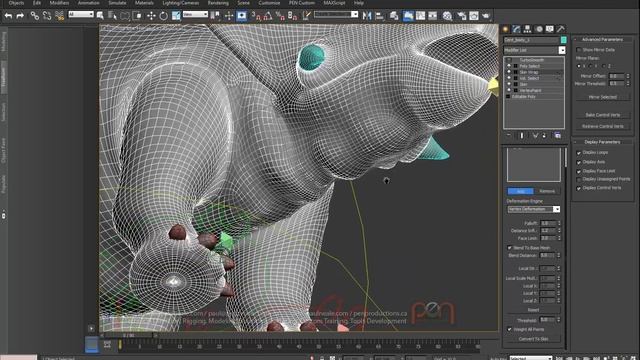Click the Add button under the list

tap(520, 191)
